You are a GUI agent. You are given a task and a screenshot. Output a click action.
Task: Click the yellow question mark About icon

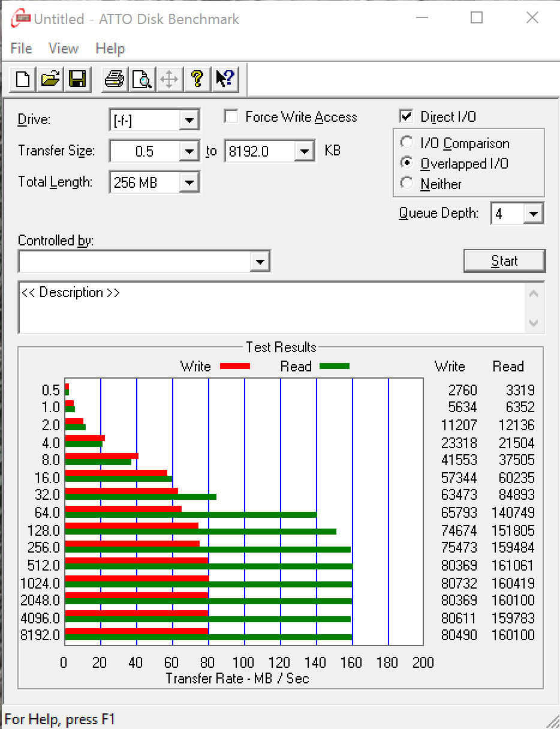pos(197,79)
